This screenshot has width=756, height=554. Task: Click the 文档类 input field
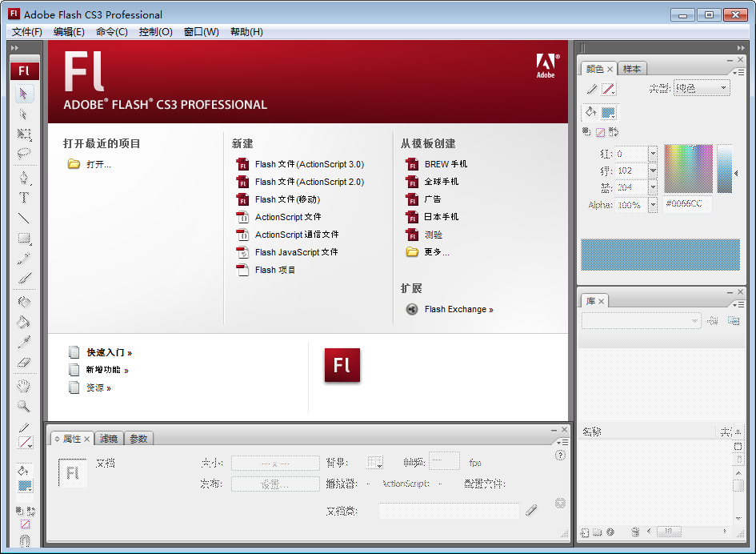[449, 511]
